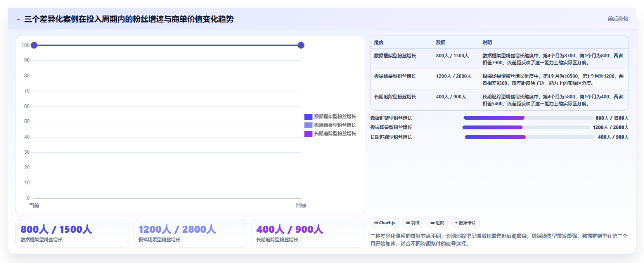Click the 进度 tag chip
This screenshot has height=263, width=644.
pyautogui.click(x=437, y=223)
